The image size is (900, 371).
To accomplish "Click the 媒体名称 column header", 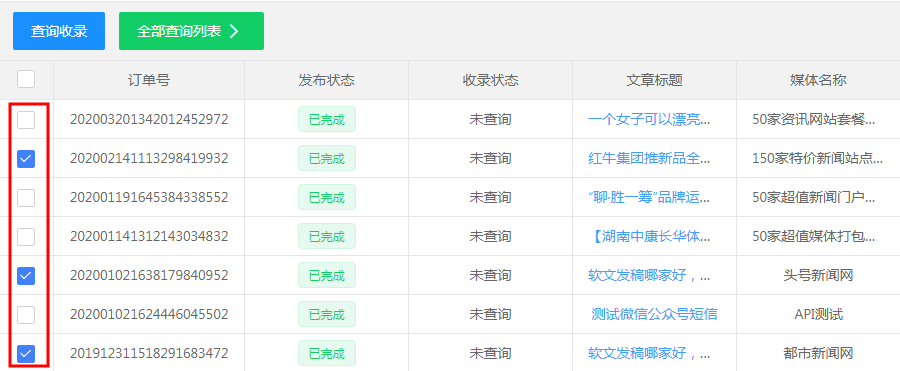I will click(x=818, y=80).
